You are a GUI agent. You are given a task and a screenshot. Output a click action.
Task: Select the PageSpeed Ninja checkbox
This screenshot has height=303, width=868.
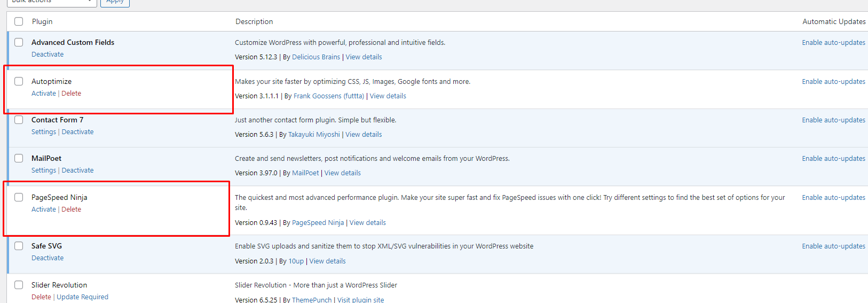point(19,197)
